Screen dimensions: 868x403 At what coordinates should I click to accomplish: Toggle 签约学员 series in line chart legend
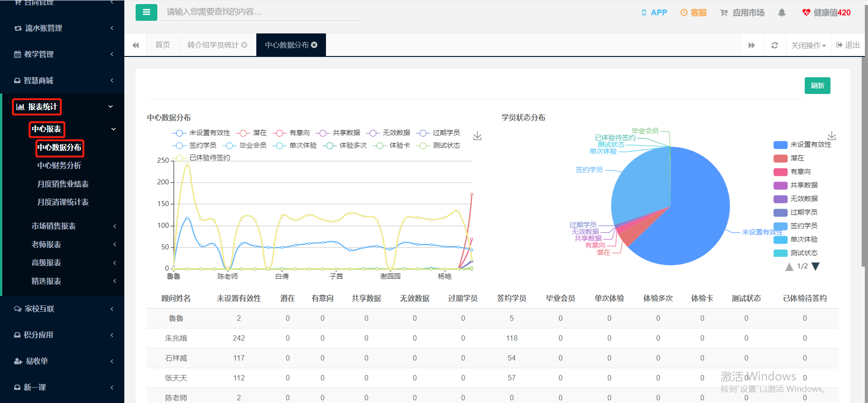(x=194, y=145)
